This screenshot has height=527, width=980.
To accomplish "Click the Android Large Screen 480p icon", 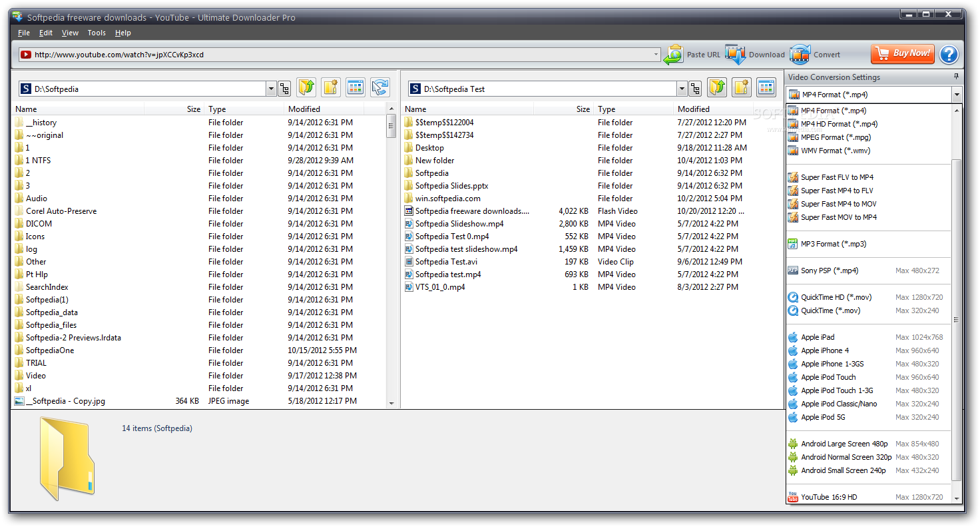I will 793,444.
